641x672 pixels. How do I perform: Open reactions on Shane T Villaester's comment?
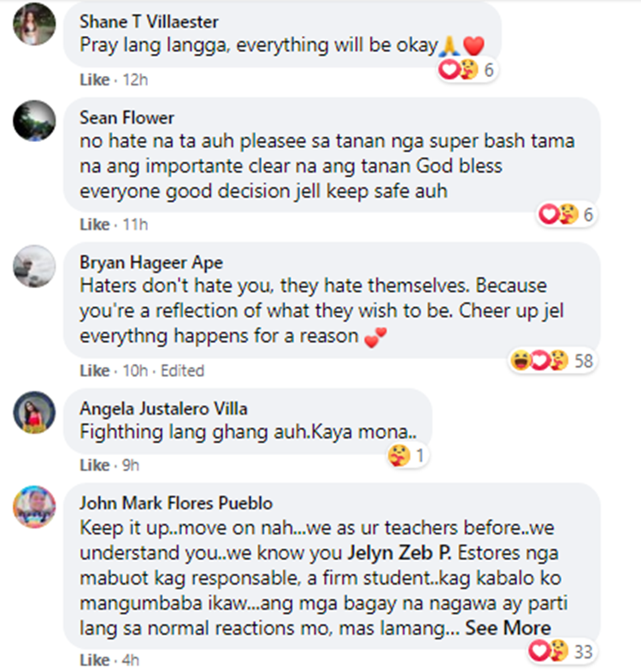click(x=468, y=69)
